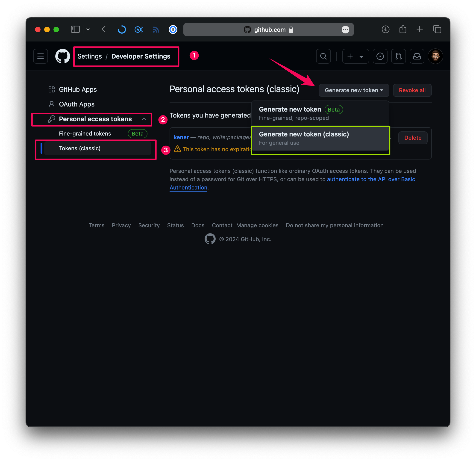View issues via the circle-dot icon
The image size is (476, 461).
point(380,56)
